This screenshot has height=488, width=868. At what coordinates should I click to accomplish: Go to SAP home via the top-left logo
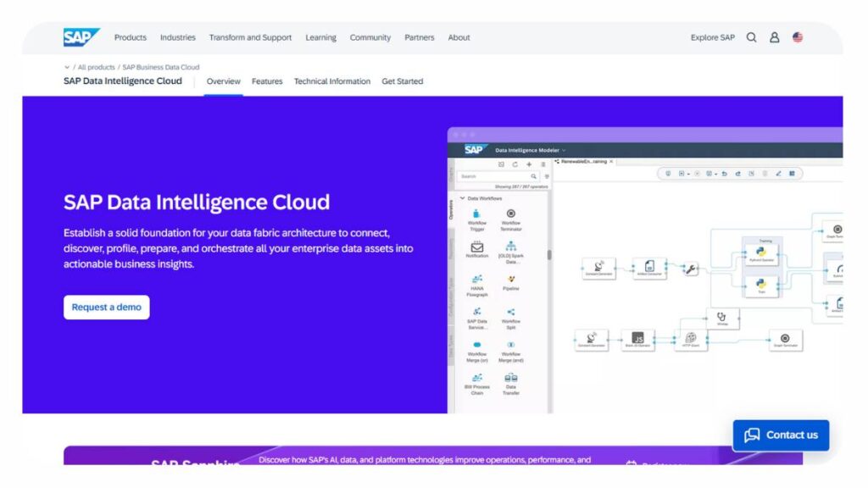tap(81, 37)
